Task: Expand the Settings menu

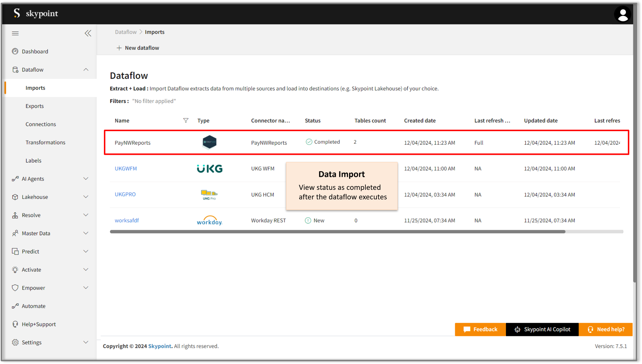Action: (86, 342)
